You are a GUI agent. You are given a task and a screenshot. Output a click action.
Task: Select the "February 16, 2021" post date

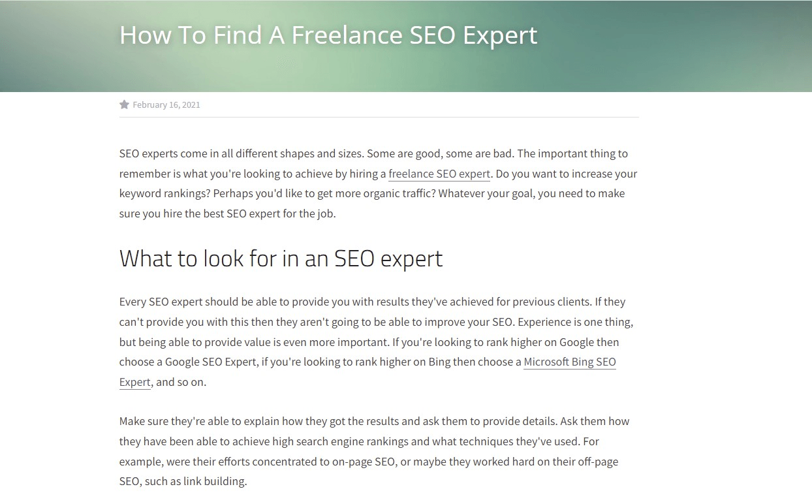point(166,104)
